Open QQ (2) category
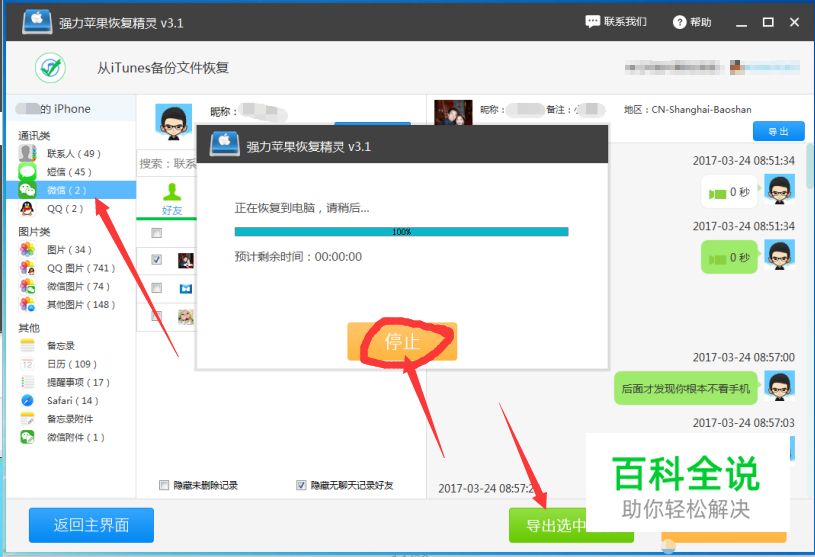Screen dimensions: 815x557 coord(71,208)
